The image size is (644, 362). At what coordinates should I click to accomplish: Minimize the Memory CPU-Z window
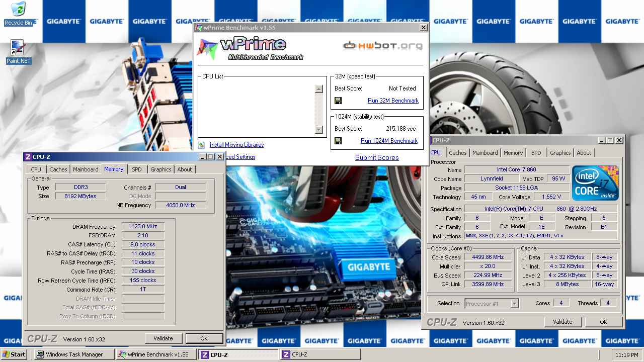[202, 157]
